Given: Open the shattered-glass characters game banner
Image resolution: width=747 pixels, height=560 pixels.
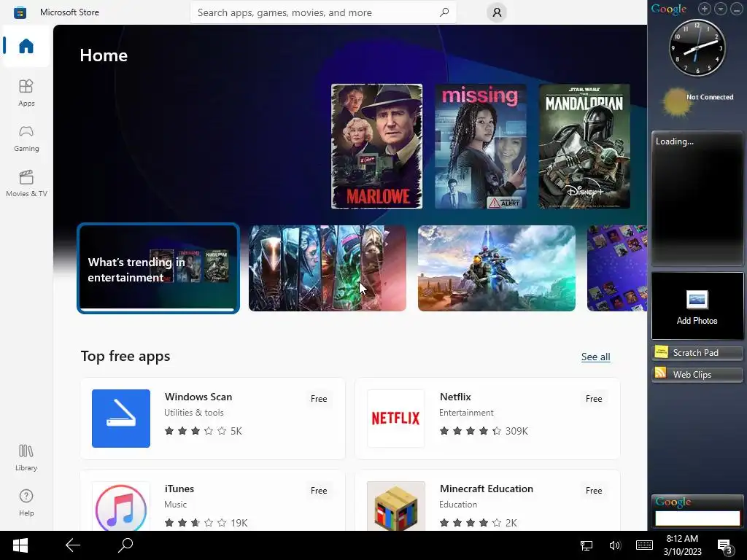Looking at the screenshot, I should pos(328,268).
